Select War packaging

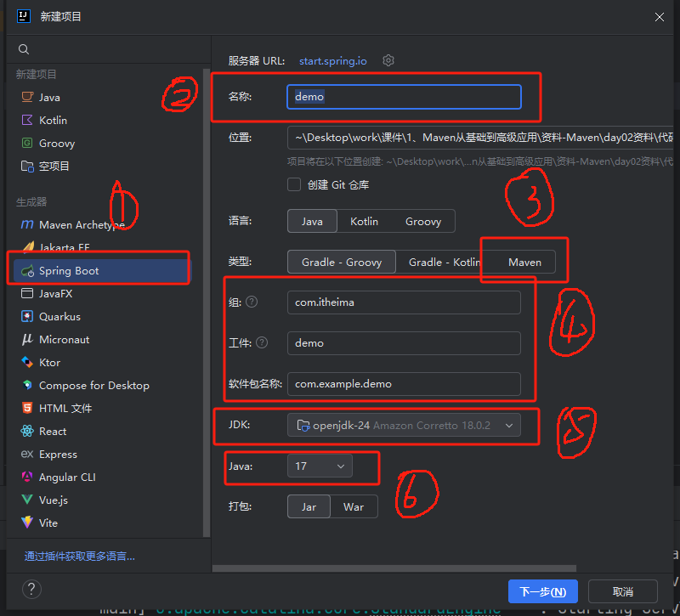354,506
